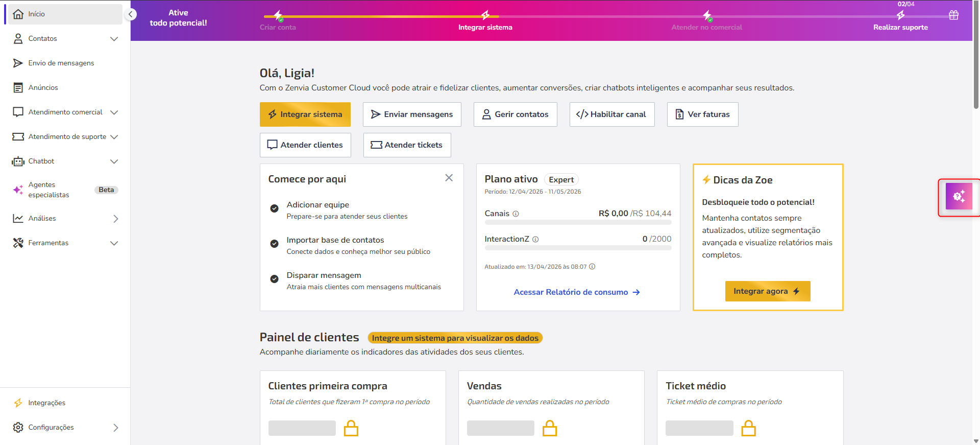Screen dimensions: 980x445
Task: Click the Atendimento comercial chat icon
Action: tap(18, 112)
